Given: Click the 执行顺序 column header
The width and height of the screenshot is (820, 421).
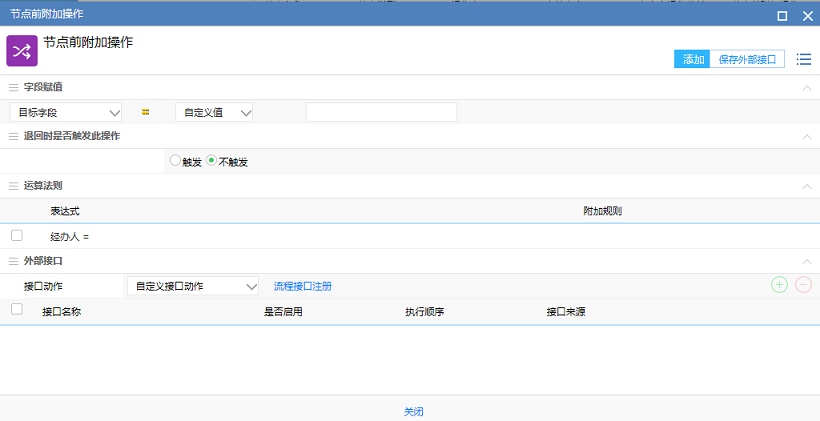Looking at the screenshot, I should 425,312.
